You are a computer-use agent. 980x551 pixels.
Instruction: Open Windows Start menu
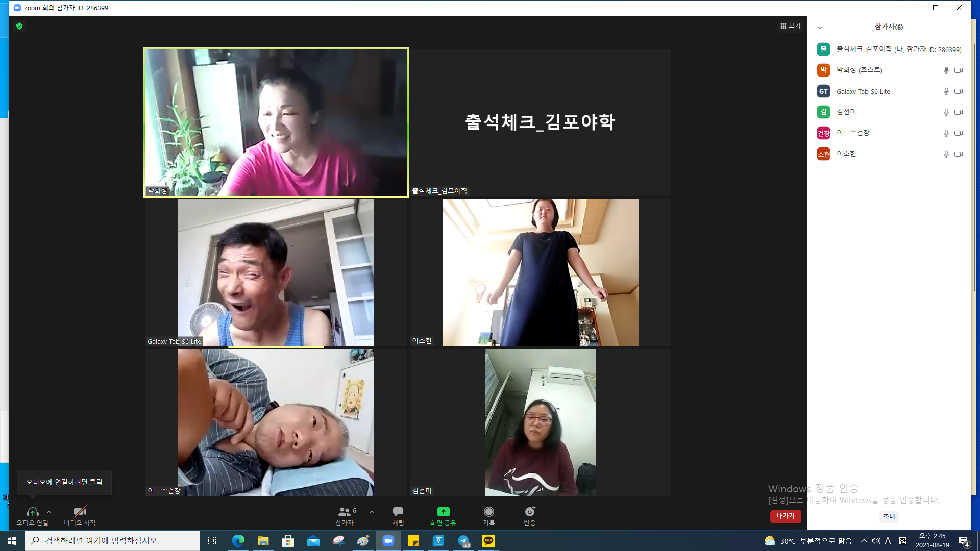click(12, 541)
